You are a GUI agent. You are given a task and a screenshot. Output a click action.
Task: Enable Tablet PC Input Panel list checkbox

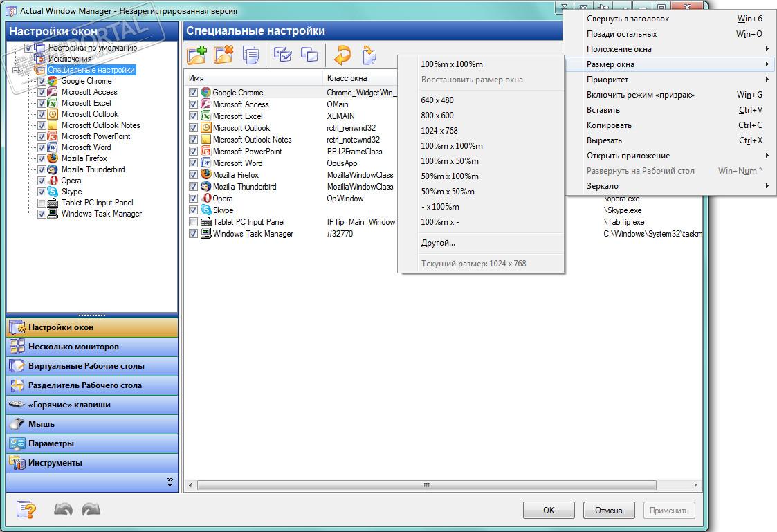tap(193, 222)
